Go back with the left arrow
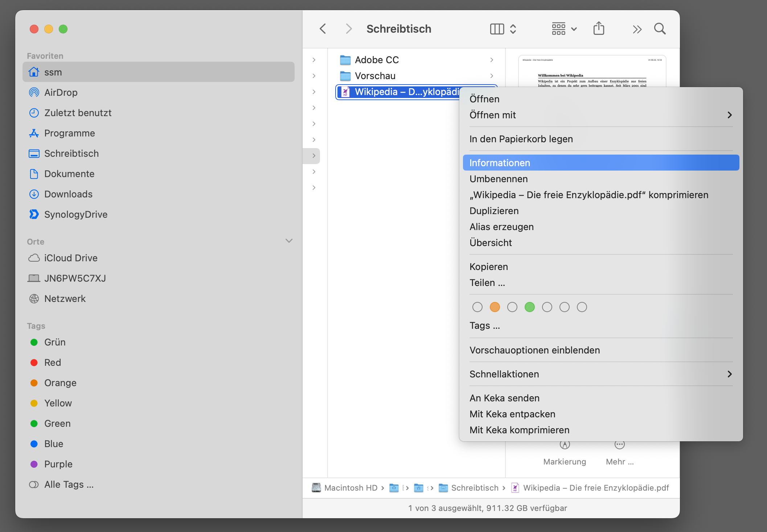The height and width of the screenshot is (532, 767). click(323, 29)
